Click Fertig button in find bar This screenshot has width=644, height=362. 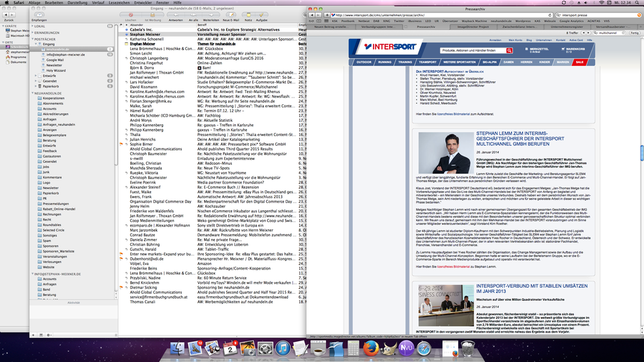(635, 33)
